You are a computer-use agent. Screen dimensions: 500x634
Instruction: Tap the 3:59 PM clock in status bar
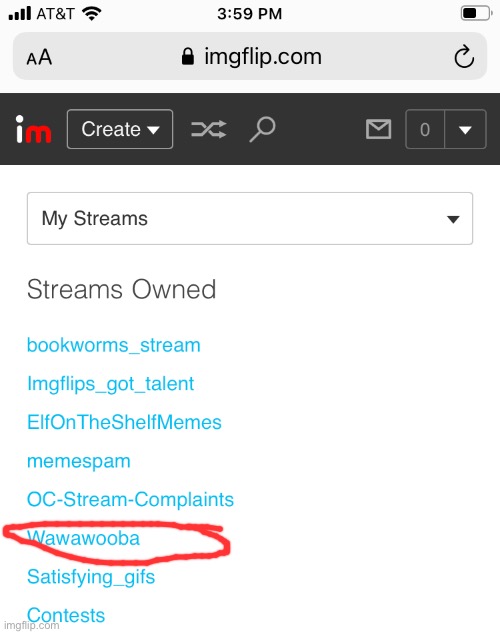[x=249, y=14]
